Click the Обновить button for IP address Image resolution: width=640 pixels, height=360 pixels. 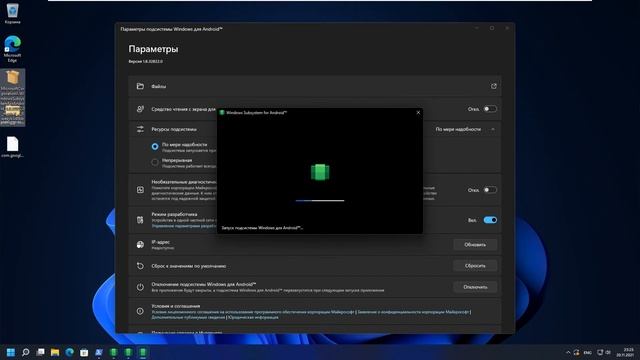[475, 244]
